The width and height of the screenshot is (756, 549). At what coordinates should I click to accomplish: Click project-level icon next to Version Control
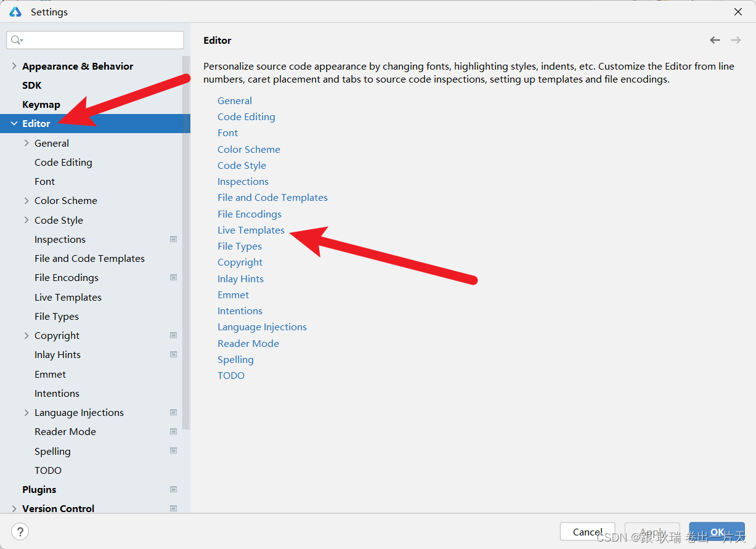pos(174,508)
